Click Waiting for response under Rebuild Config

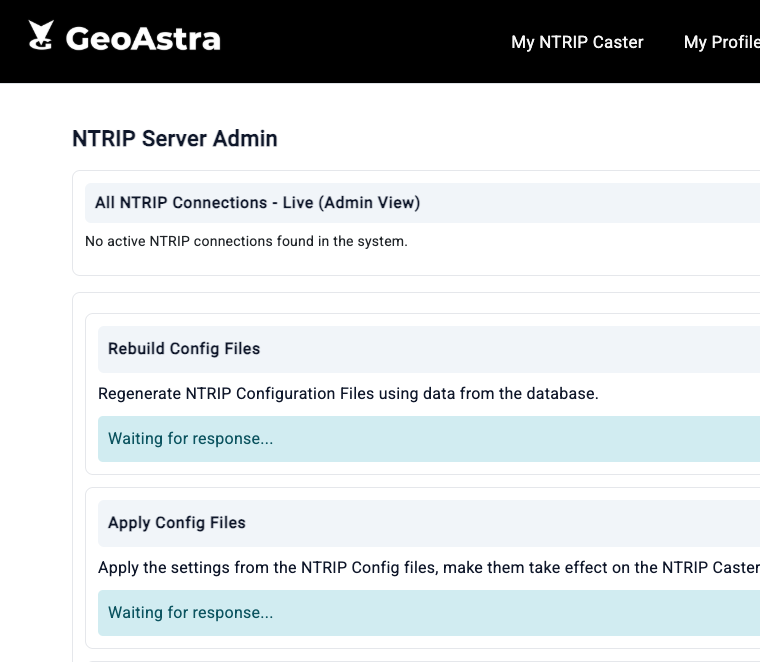(429, 439)
